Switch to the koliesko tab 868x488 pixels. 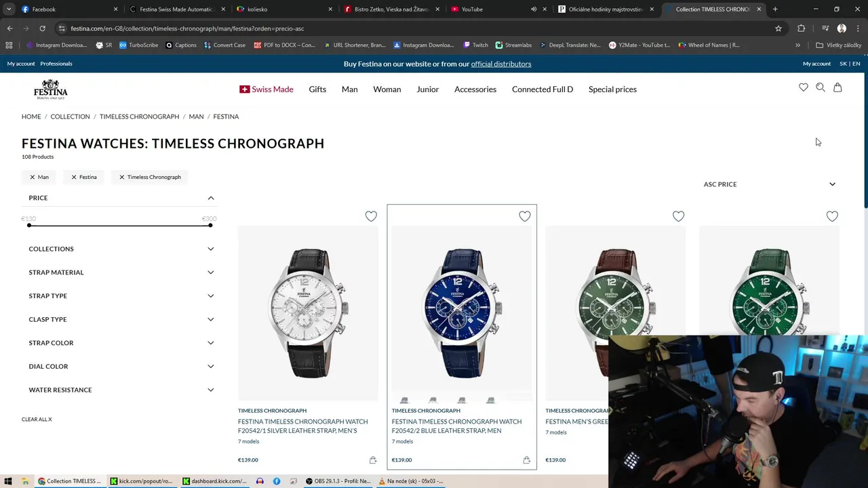(x=285, y=9)
